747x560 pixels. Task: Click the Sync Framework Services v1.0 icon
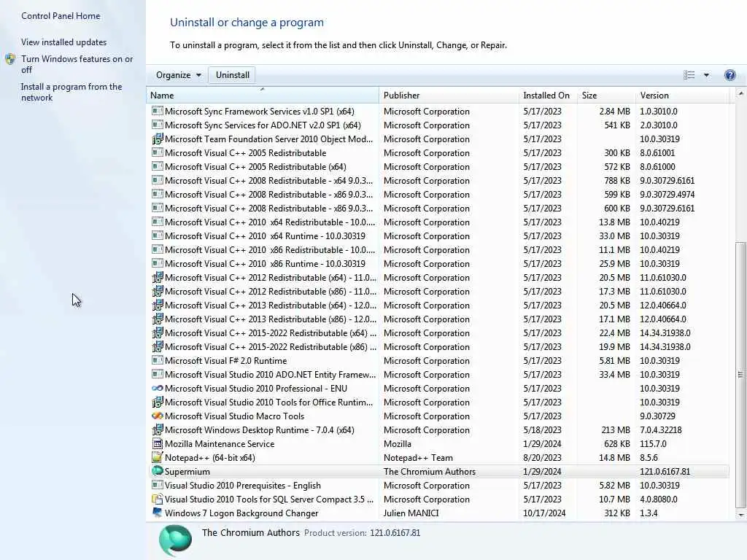(x=158, y=111)
